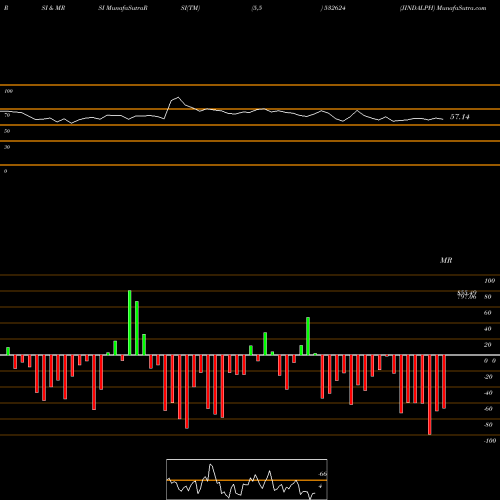This screenshot has width=500, height=500.
Task: Click the 532624 stock code text
Action: tap(334, 8)
